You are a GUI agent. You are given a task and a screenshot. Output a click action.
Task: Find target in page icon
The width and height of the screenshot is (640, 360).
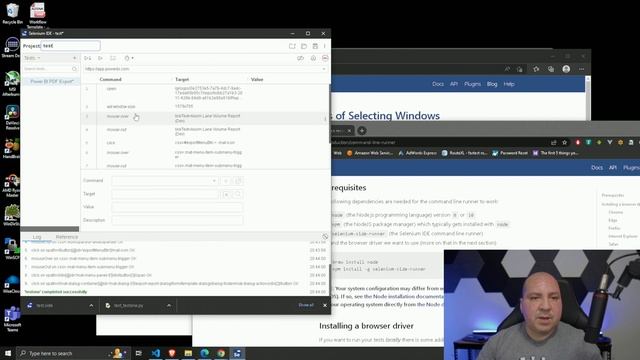tap(238, 194)
